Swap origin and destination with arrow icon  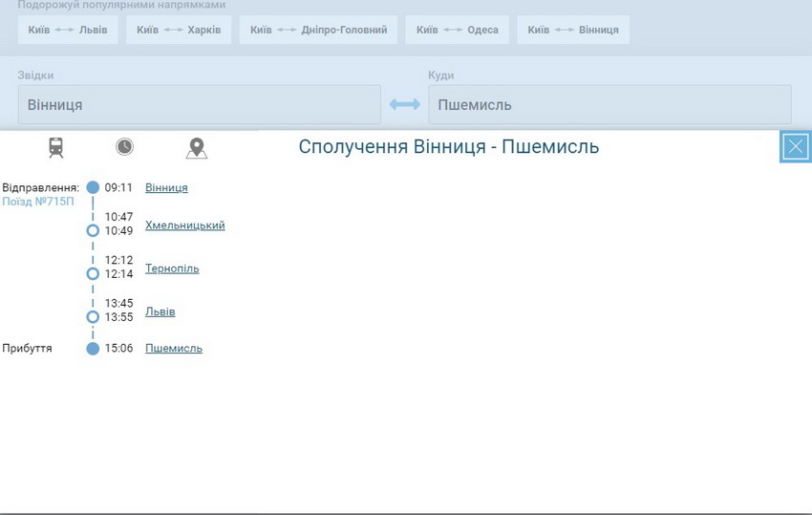405,104
